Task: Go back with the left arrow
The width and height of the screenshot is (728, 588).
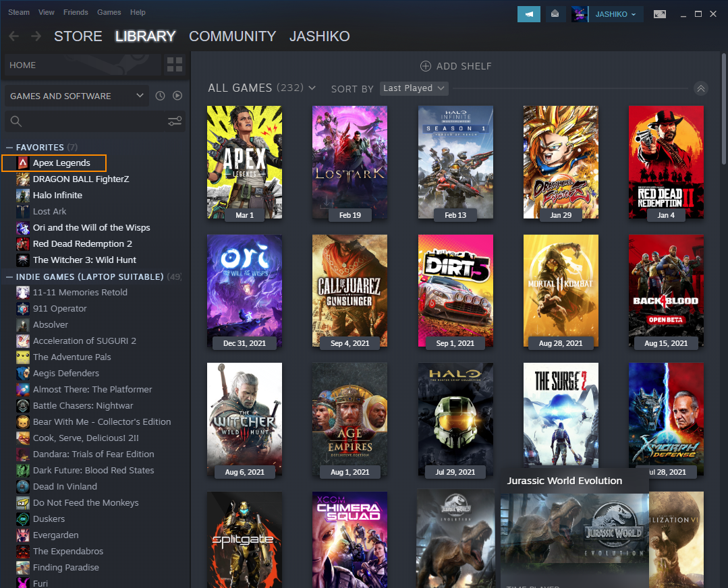Action: coord(14,36)
